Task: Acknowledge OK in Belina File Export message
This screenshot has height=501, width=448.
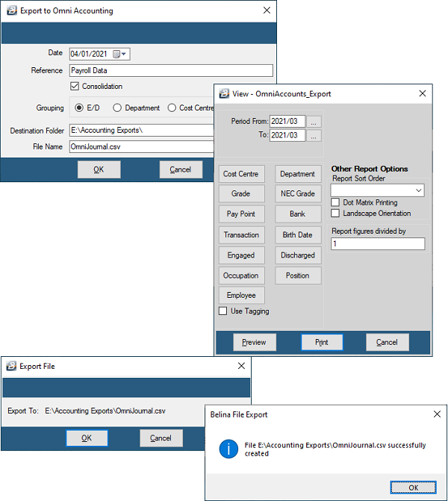Action: [413, 488]
